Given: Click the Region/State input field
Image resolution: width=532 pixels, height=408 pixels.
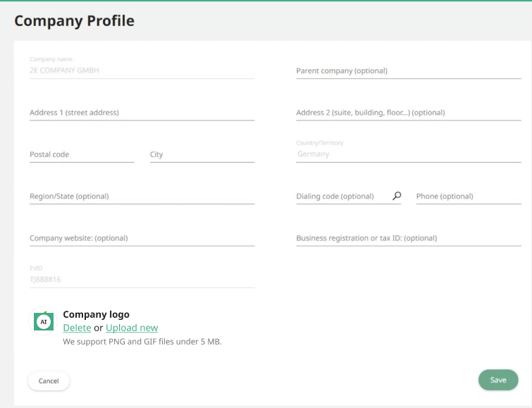Looking at the screenshot, I should click(142, 197).
